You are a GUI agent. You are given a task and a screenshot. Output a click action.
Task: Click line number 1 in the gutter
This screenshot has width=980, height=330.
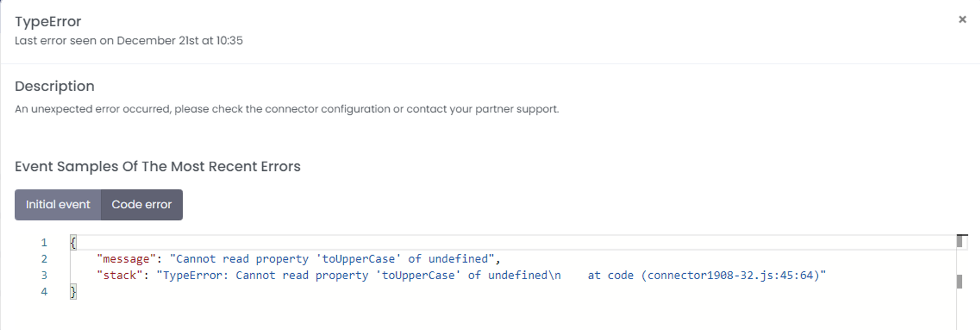coord(44,243)
